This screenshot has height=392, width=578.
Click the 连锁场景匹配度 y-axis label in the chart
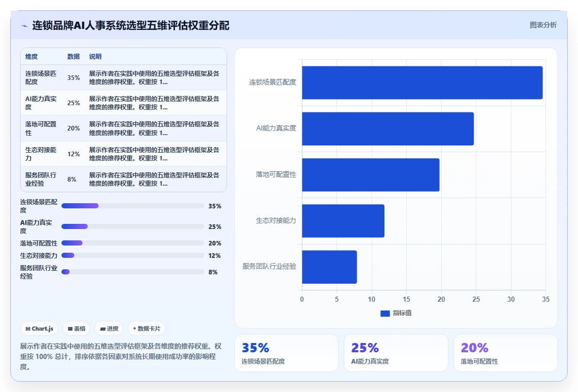coord(273,82)
